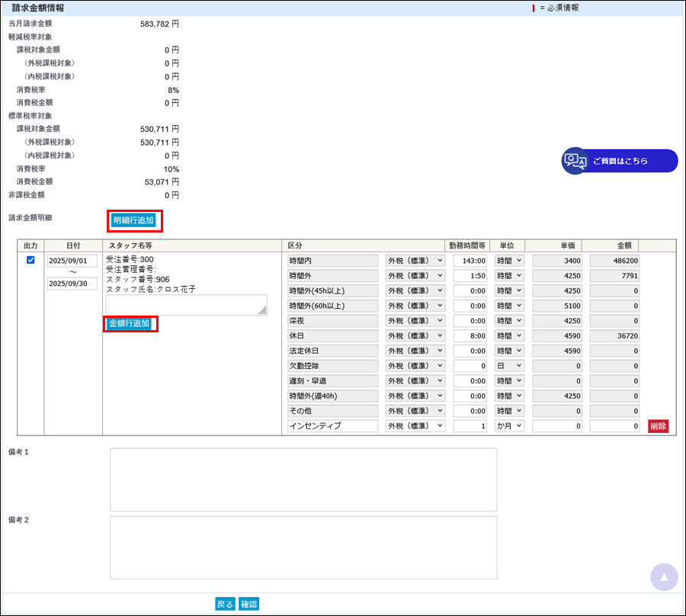Viewport: 686px width, 616px height.
Task: Open unit dropdown for 休日 row
Action: (x=509, y=336)
